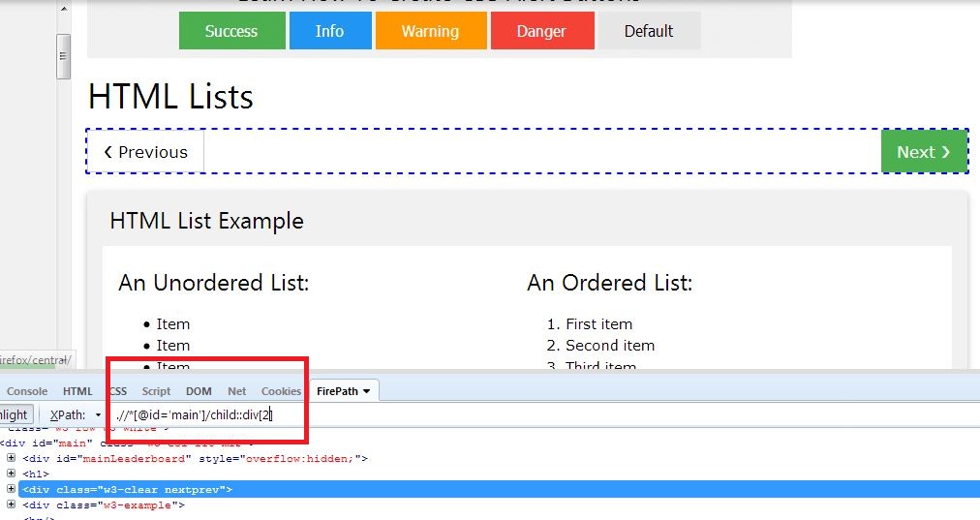Switch to the HTML tab

click(x=77, y=390)
